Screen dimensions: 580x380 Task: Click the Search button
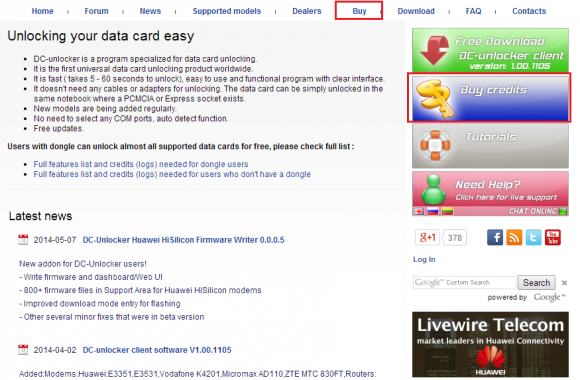[536, 283]
